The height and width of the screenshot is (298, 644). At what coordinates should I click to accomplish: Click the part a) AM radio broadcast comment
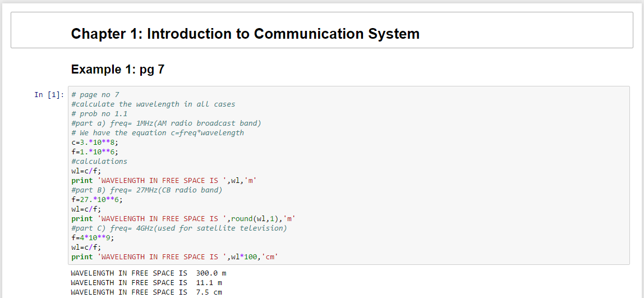tap(166, 123)
